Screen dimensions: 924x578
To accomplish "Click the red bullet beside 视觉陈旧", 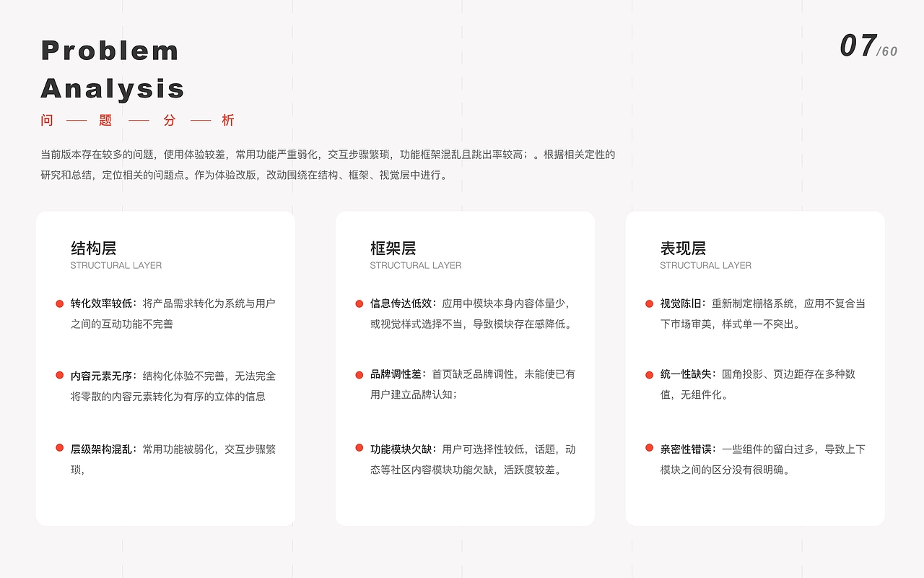I will point(649,303).
